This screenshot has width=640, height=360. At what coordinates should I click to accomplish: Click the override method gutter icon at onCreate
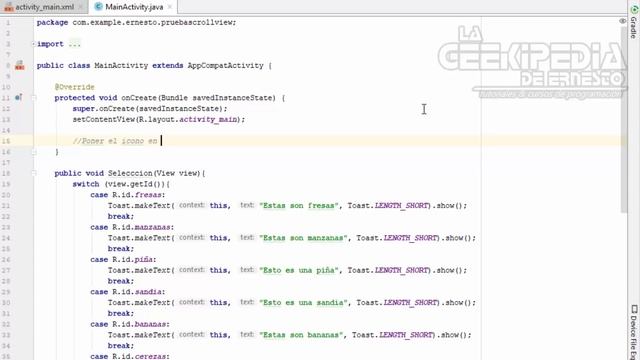coord(19,98)
